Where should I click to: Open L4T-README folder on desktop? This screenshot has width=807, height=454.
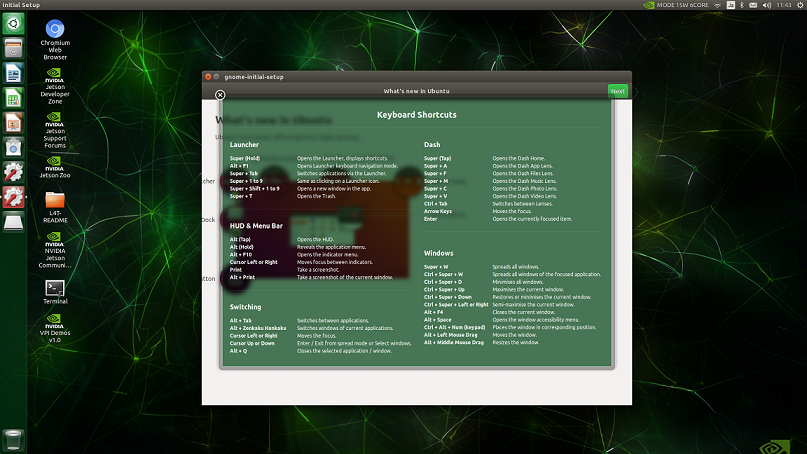point(55,207)
